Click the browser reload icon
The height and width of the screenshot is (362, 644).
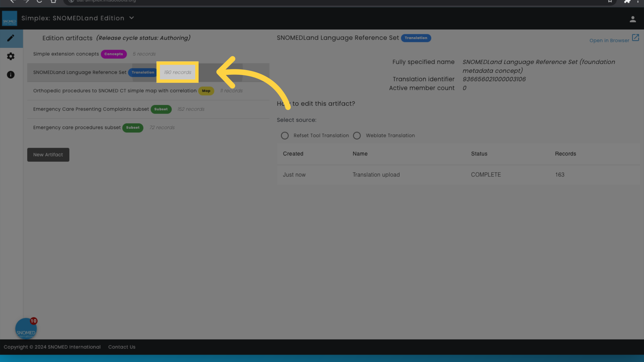click(x=40, y=1)
